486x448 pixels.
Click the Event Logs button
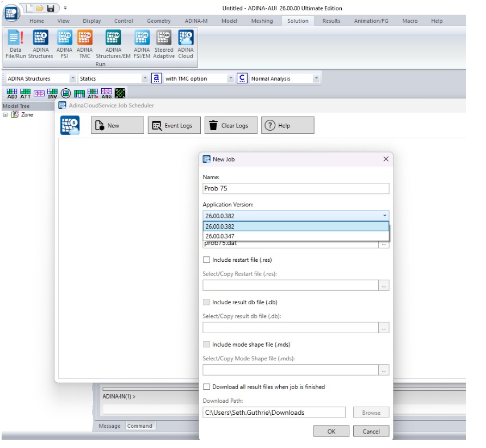click(174, 126)
